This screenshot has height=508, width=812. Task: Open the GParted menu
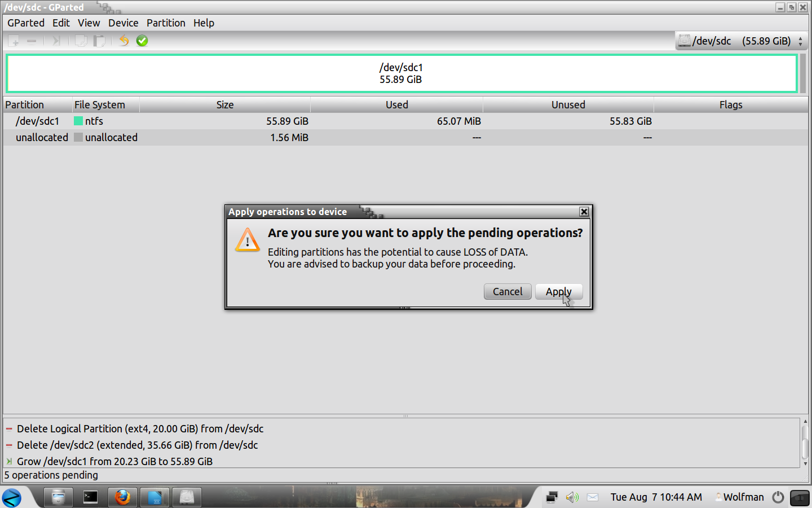pos(26,23)
